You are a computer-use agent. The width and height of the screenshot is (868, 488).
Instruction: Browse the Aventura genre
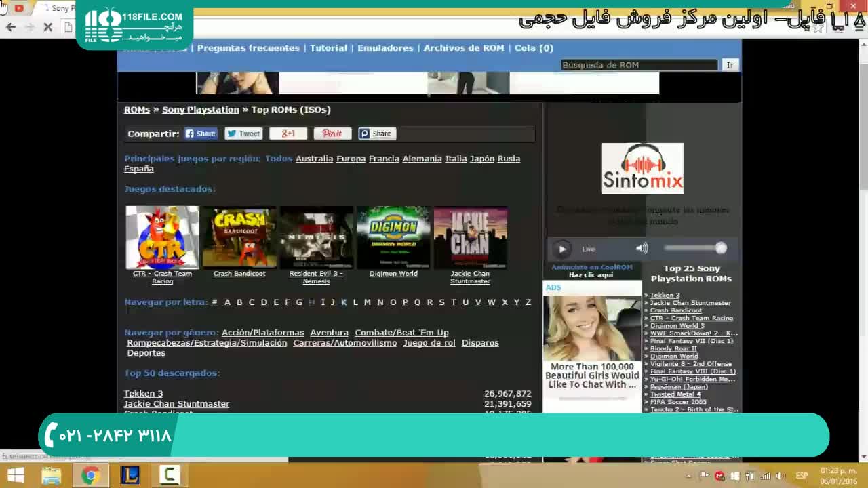pyautogui.click(x=329, y=333)
